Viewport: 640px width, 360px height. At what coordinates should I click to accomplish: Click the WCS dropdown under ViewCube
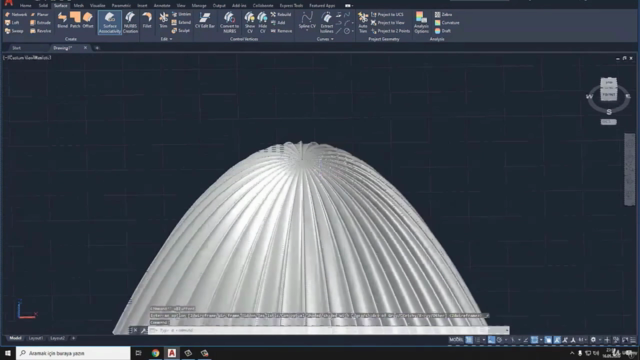click(x=609, y=122)
